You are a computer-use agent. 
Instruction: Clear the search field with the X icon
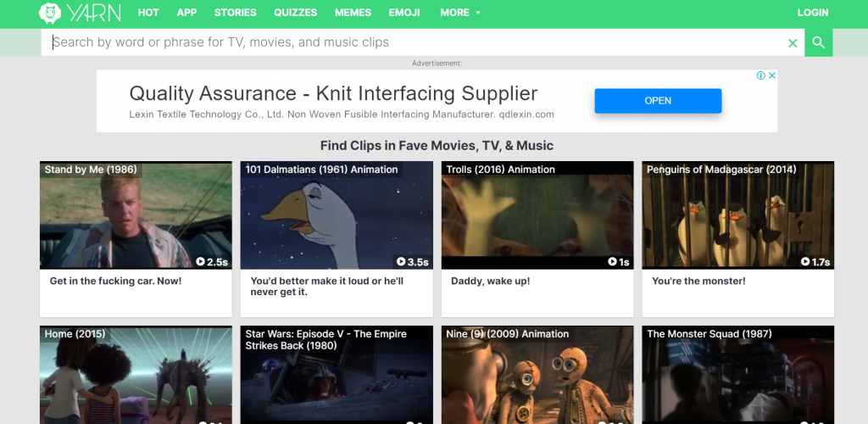coord(793,43)
